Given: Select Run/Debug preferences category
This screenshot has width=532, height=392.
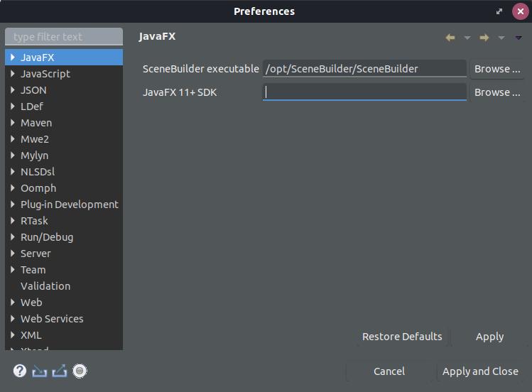Looking at the screenshot, I should point(47,237).
